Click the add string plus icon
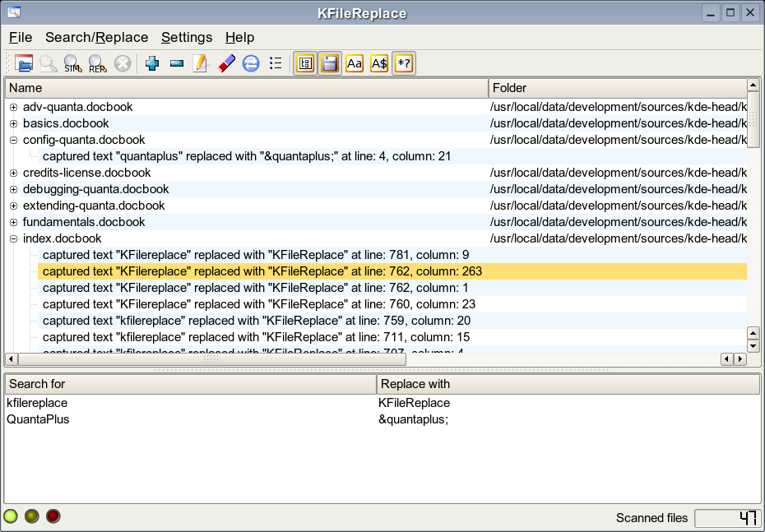 tap(151, 63)
